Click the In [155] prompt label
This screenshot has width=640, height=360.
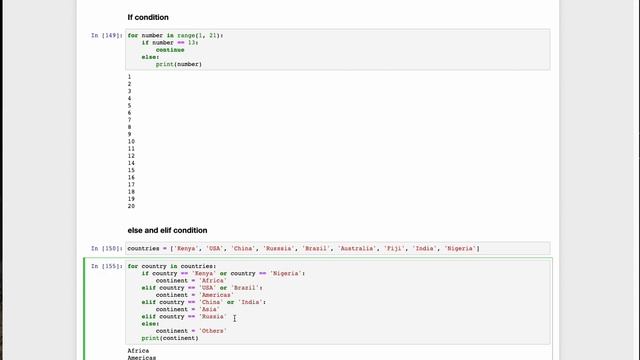coord(106,266)
